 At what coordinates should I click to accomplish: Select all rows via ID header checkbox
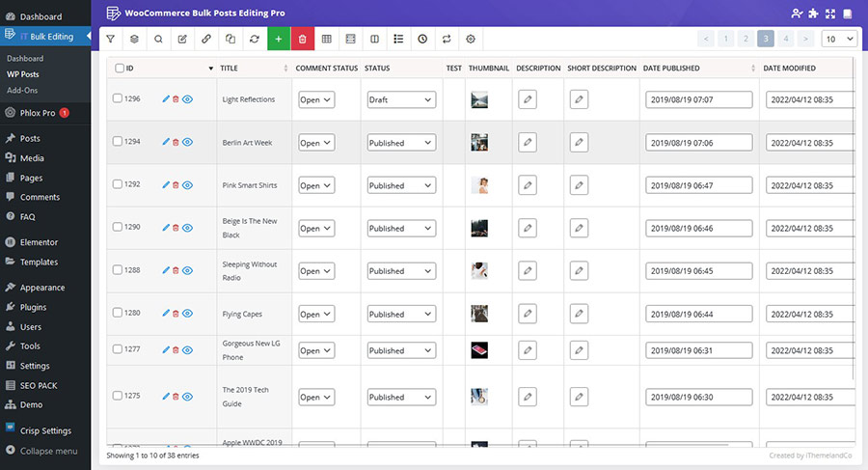click(119, 69)
